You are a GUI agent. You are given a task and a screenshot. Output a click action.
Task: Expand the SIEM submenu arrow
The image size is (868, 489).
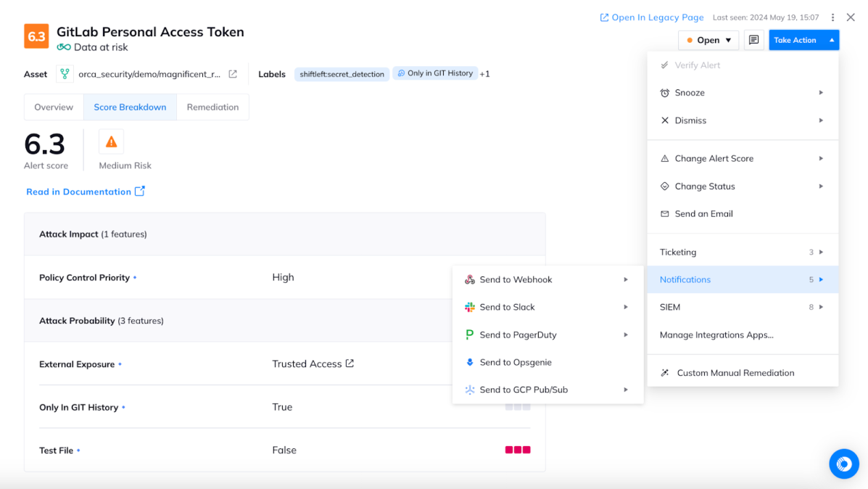(x=821, y=307)
